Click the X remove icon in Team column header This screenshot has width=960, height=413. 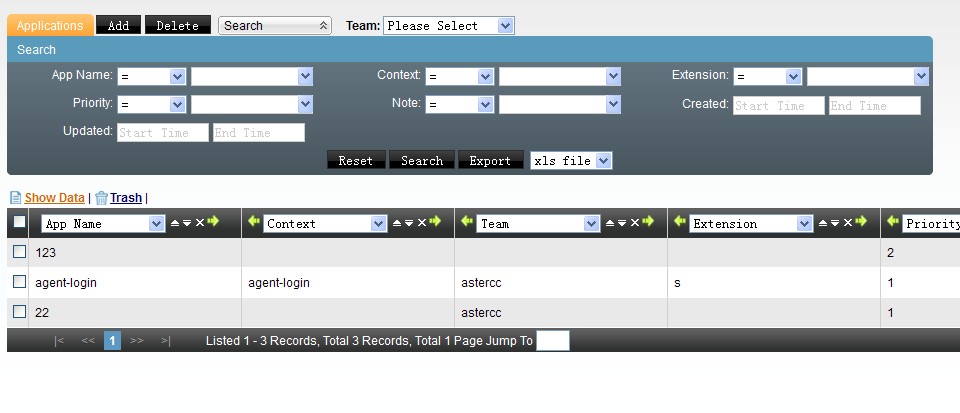click(x=634, y=223)
